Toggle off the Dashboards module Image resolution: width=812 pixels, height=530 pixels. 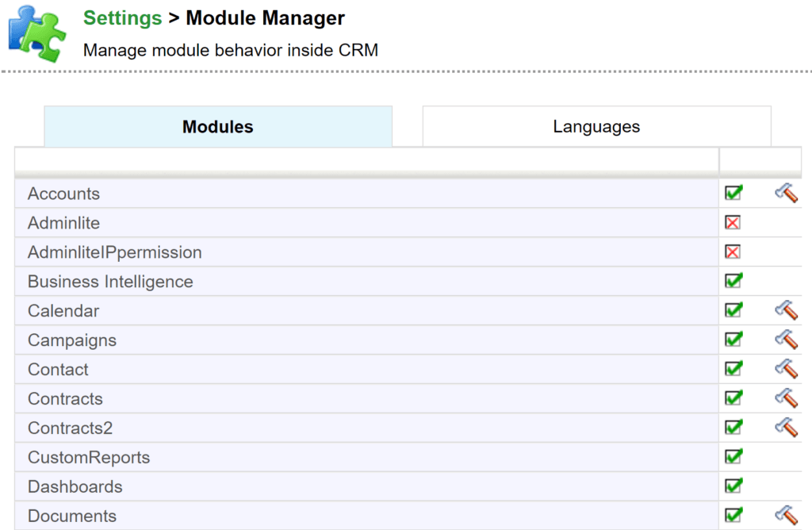coord(733,486)
